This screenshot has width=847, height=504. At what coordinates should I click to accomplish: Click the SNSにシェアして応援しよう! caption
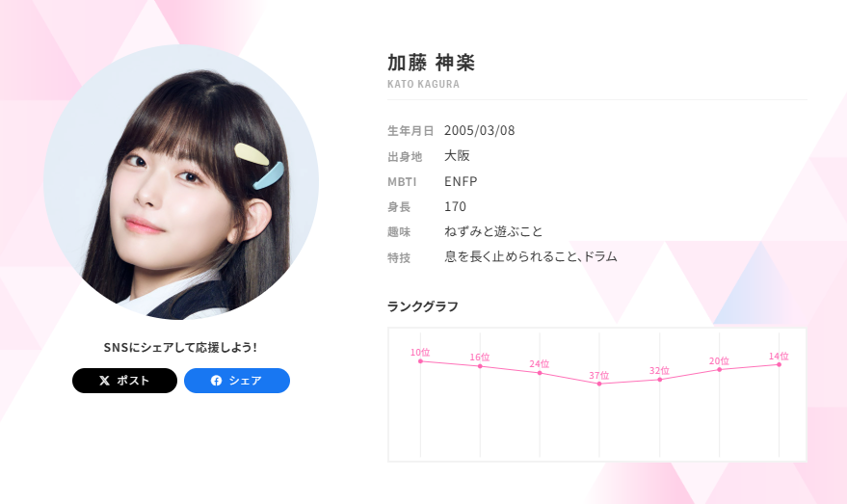point(180,347)
